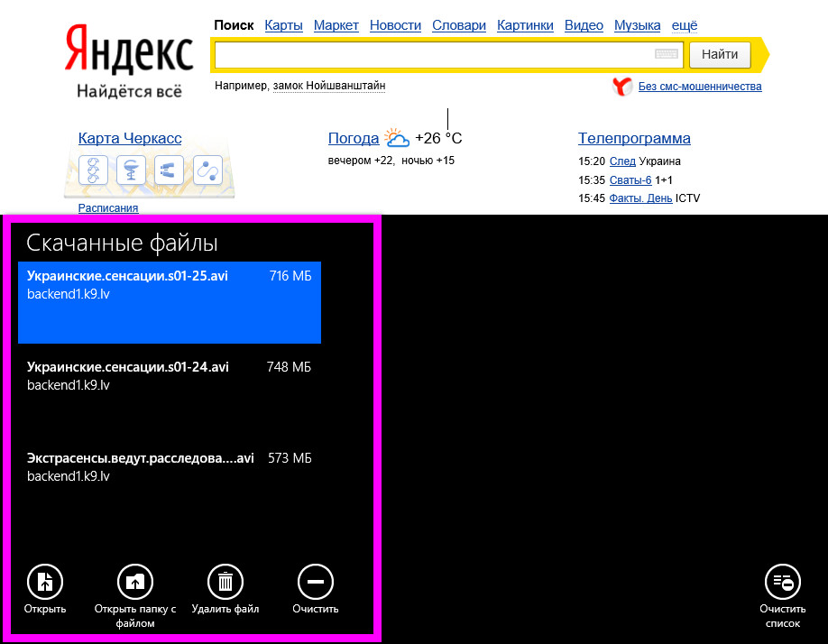
Task: Select the Поиск tab
Action: (234, 25)
